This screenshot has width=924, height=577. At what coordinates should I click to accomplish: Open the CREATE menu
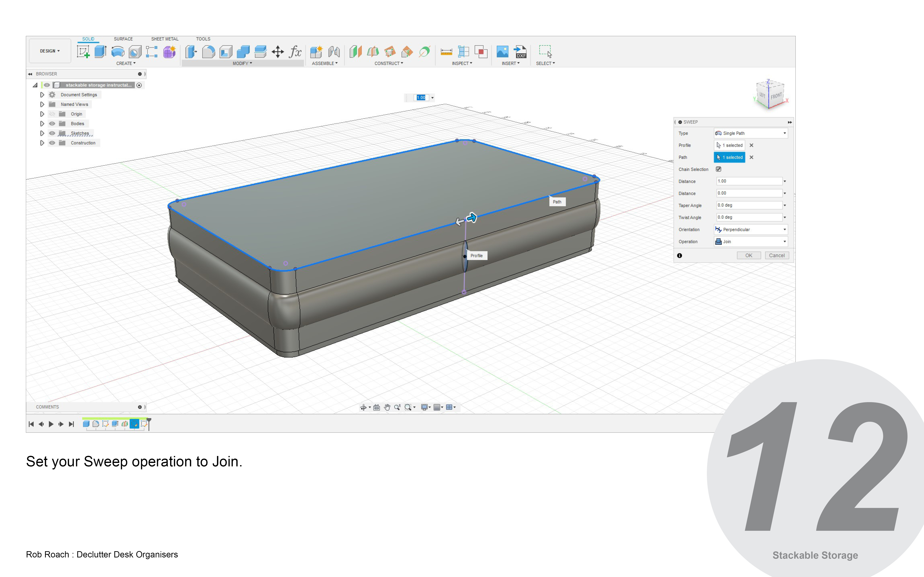point(126,63)
